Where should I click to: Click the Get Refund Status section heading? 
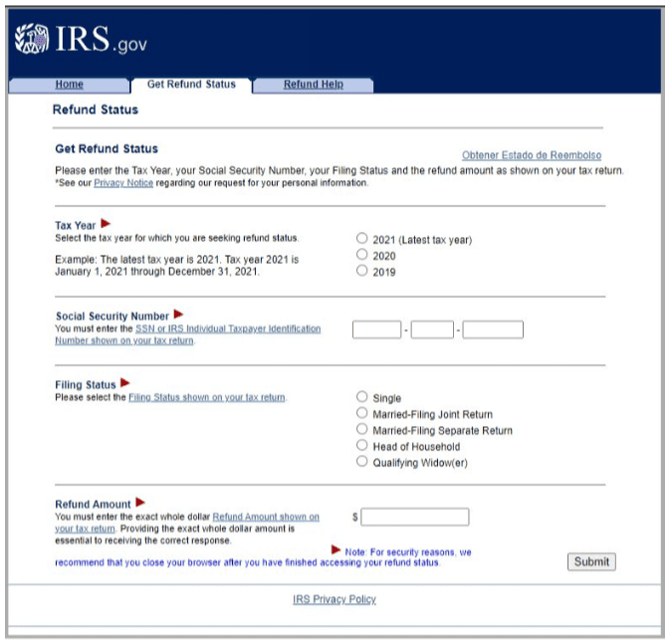tap(107, 149)
